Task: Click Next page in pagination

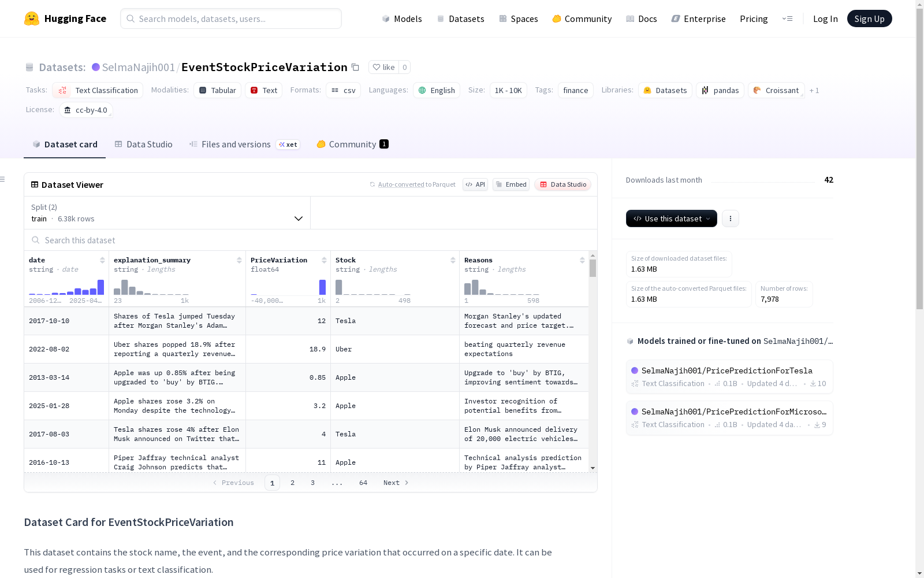Action: point(396,483)
